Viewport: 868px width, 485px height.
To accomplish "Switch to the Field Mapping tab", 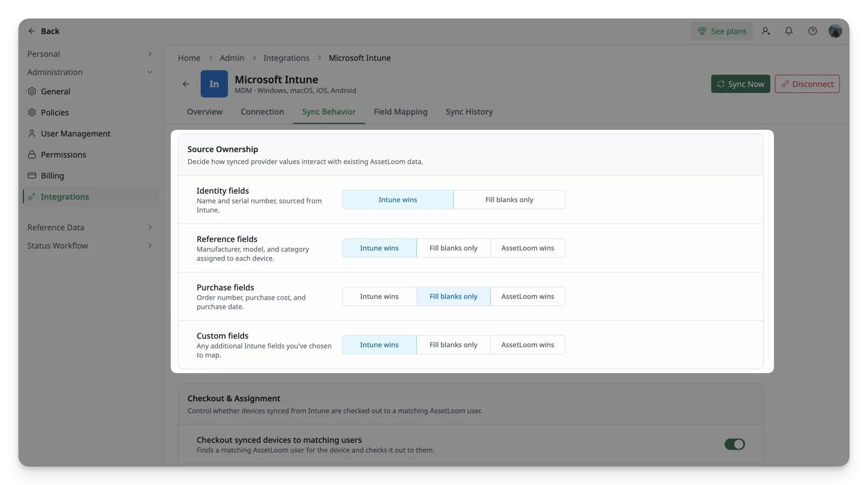I will click(x=401, y=112).
